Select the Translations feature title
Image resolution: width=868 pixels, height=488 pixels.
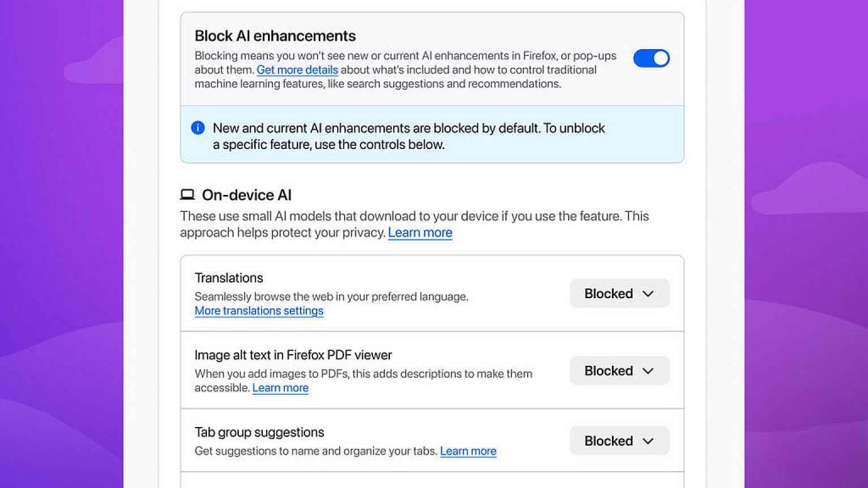(229, 278)
